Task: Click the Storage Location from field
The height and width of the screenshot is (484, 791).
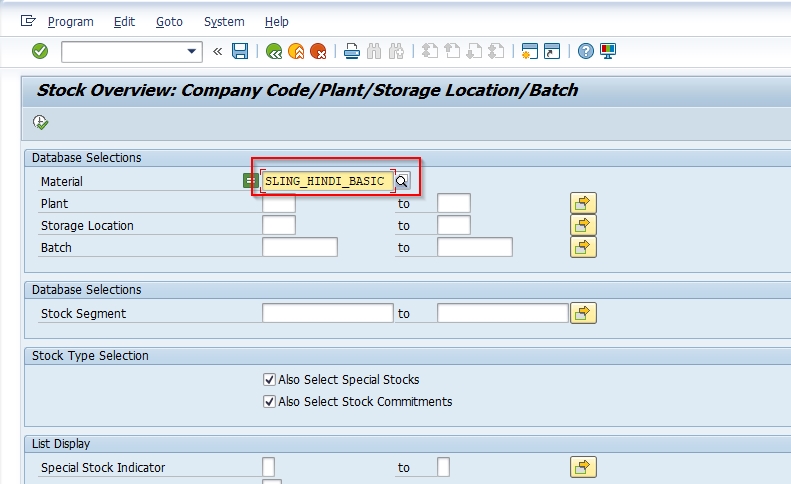Action: click(x=279, y=225)
